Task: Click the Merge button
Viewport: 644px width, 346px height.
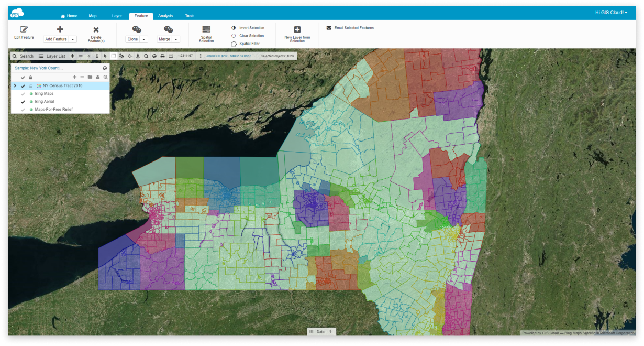Action: point(164,39)
